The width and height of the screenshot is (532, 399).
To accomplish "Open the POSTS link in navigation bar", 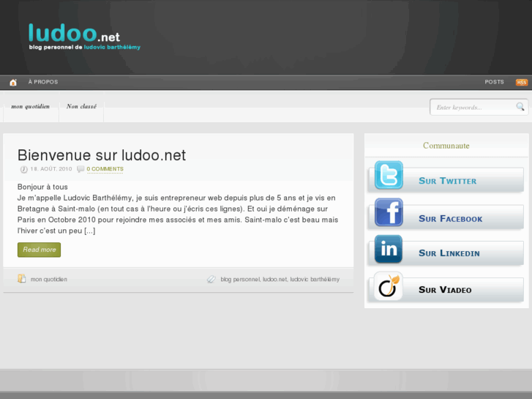I will pos(494,82).
